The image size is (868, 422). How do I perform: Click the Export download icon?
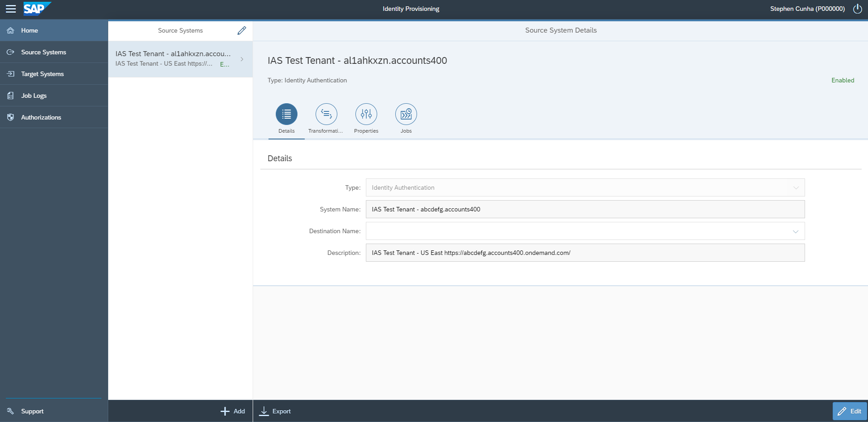click(x=264, y=411)
